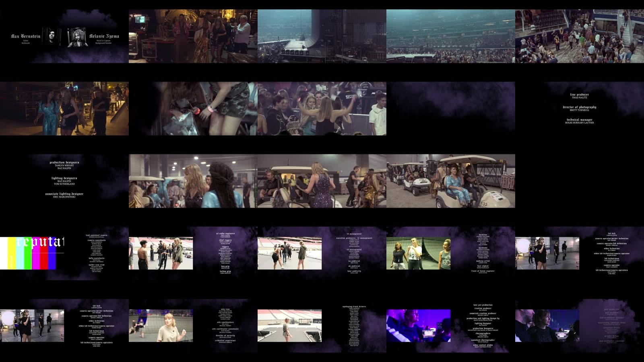The image size is (644, 362).
Task: Click the 'associate lighting designer' credit heading
Action: 64,193
